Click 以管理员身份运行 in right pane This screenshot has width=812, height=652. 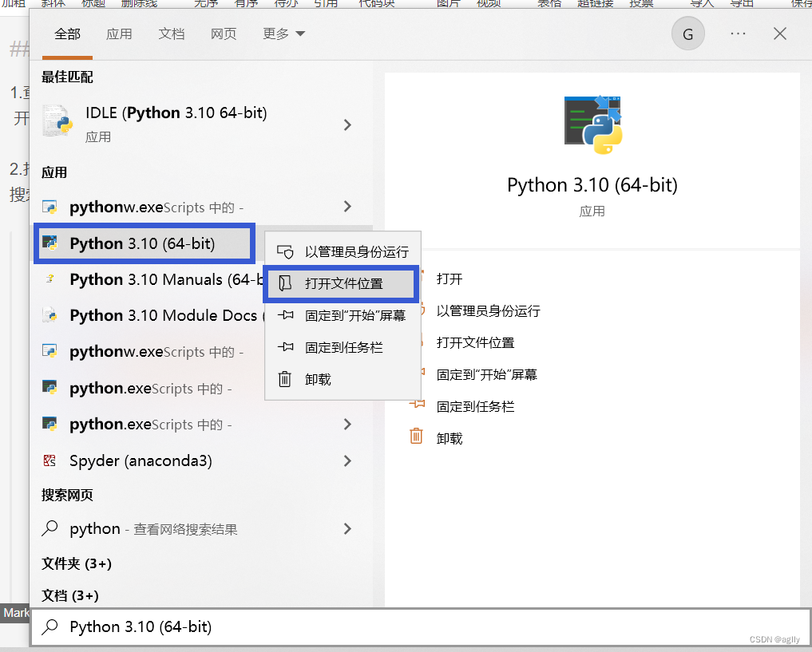pyautogui.click(x=489, y=311)
